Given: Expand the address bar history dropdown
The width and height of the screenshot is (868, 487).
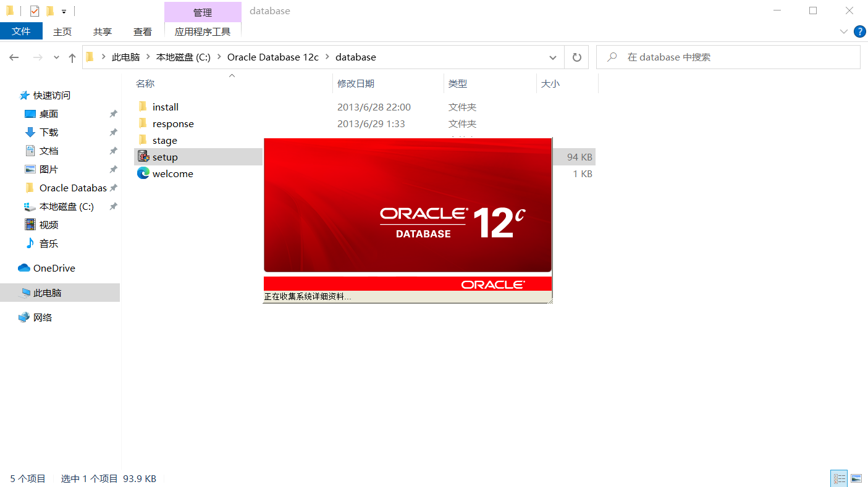Looking at the screenshot, I should [x=553, y=57].
